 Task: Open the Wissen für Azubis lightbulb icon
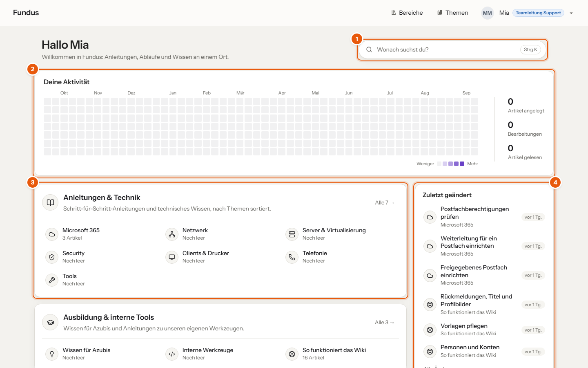[x=52, y=354]
